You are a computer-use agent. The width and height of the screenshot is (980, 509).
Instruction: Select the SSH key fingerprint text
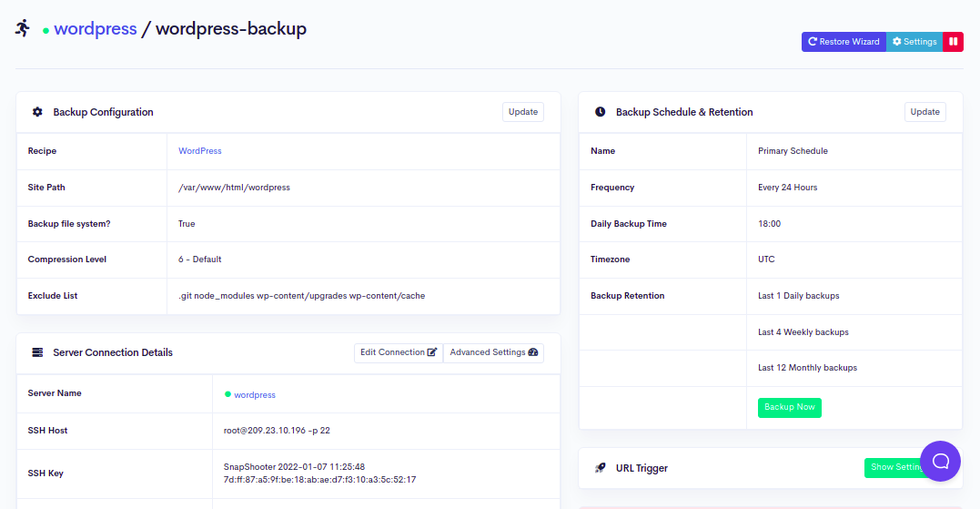click(x=320, y=480)
